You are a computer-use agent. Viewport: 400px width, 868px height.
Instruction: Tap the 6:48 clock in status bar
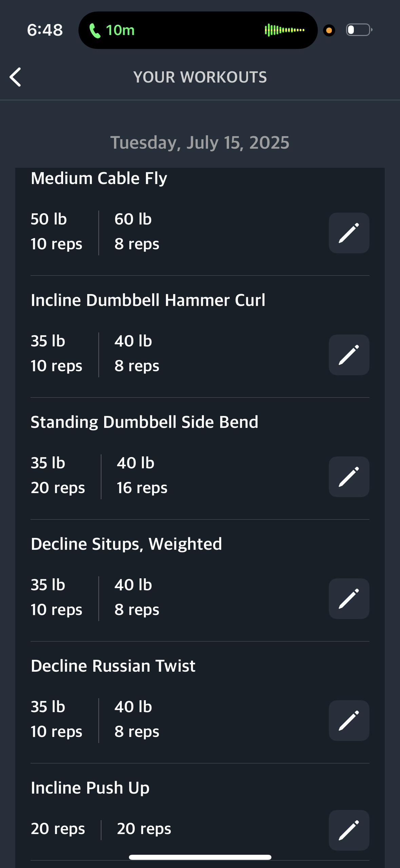(45, 30)
